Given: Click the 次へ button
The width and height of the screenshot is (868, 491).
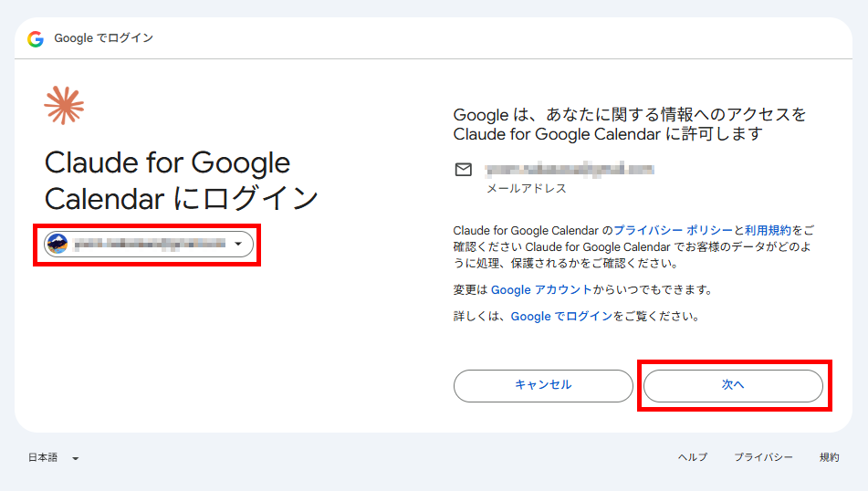Looking at the screenshot, I should point(733,385).
